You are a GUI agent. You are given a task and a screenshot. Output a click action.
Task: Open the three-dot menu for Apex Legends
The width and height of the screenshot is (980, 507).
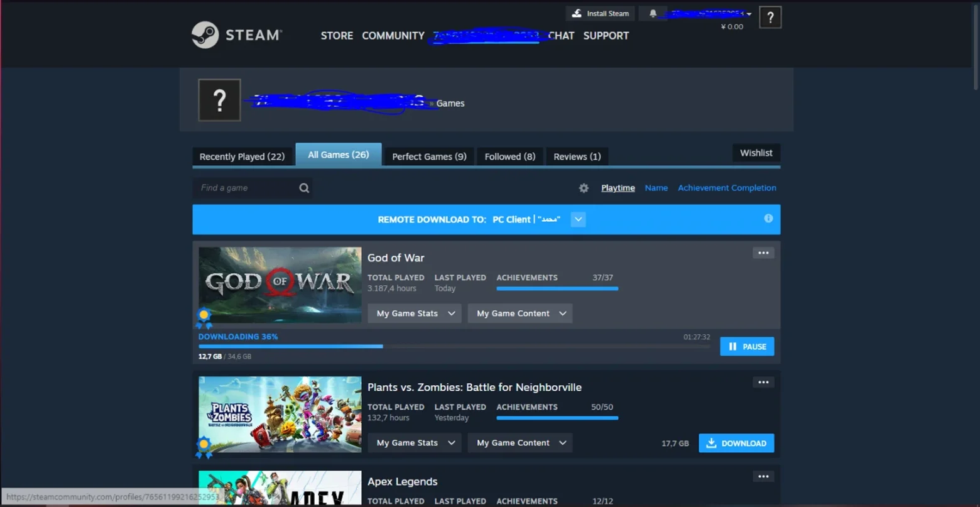coord(763,476)
